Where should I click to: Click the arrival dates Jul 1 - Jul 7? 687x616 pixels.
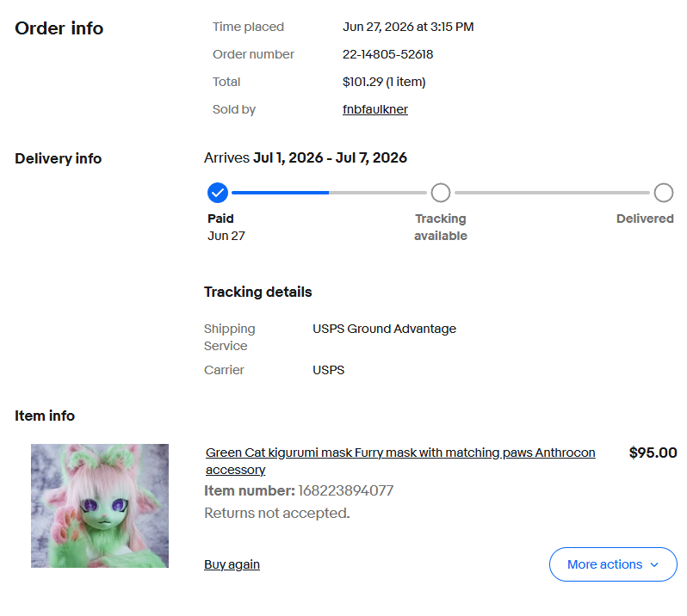tap(330, 157)
